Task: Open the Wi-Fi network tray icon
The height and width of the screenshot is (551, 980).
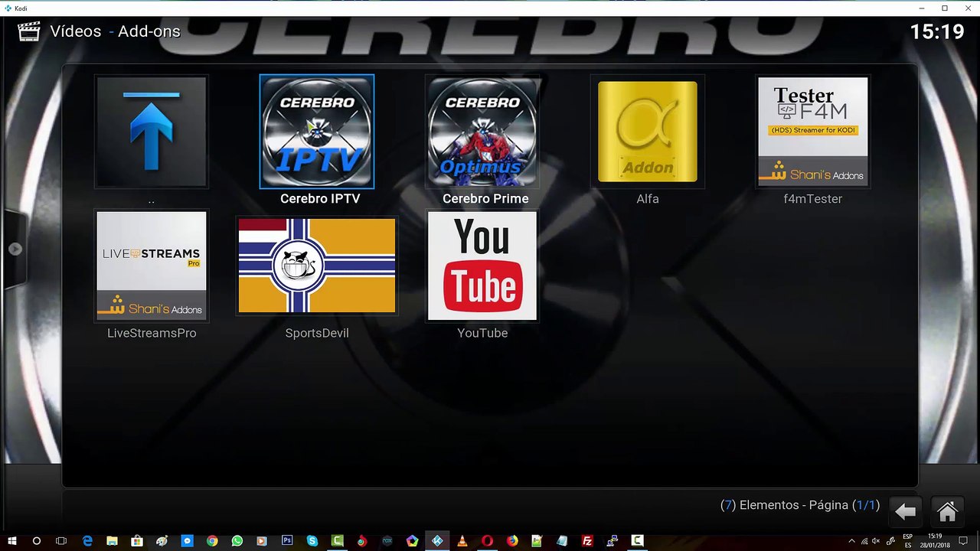Action: point(864,541)
